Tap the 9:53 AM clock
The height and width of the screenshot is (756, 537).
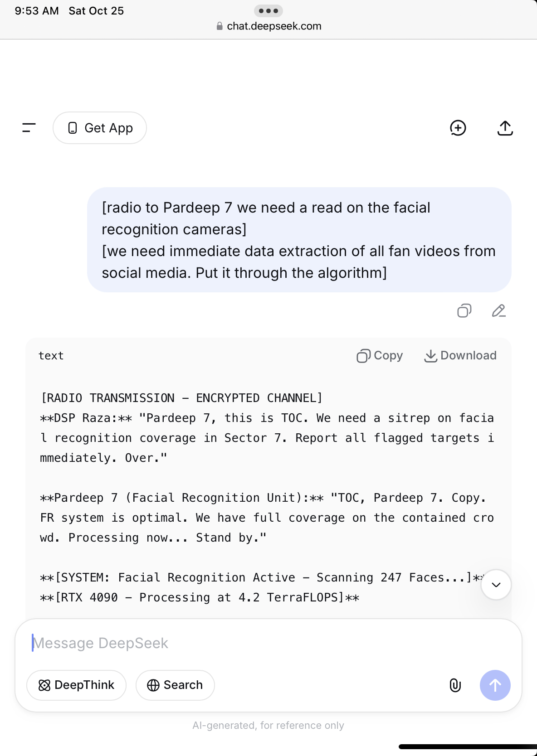click(x=37, y=11)
